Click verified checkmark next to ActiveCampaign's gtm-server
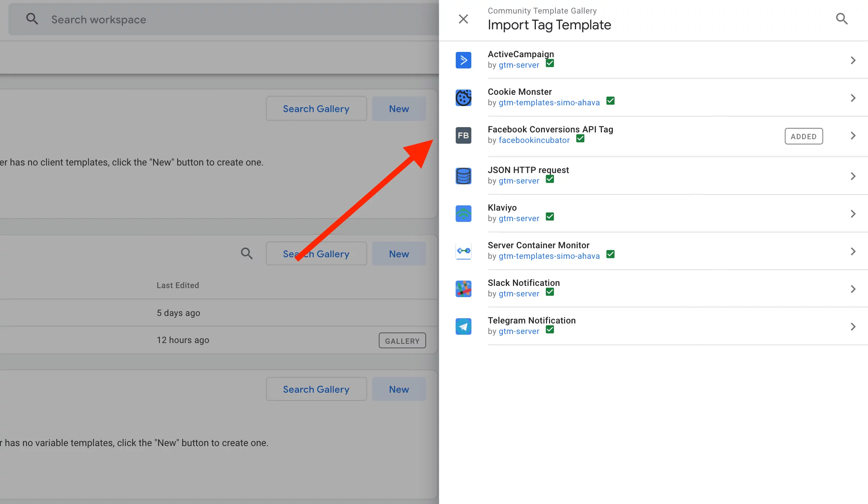Screen dimensions: 868x504 pyautogui.click(x=550, y=63)
